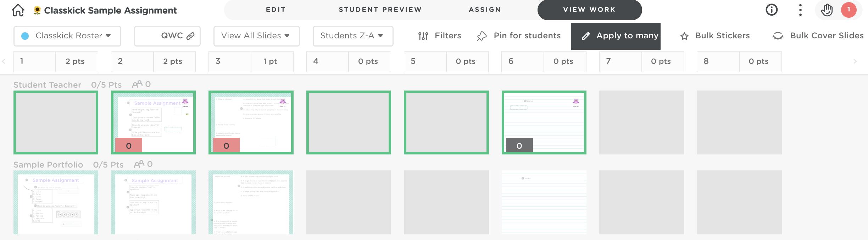Go to the home icon
This screenshot has height=240, width=868.
point(18,10)
